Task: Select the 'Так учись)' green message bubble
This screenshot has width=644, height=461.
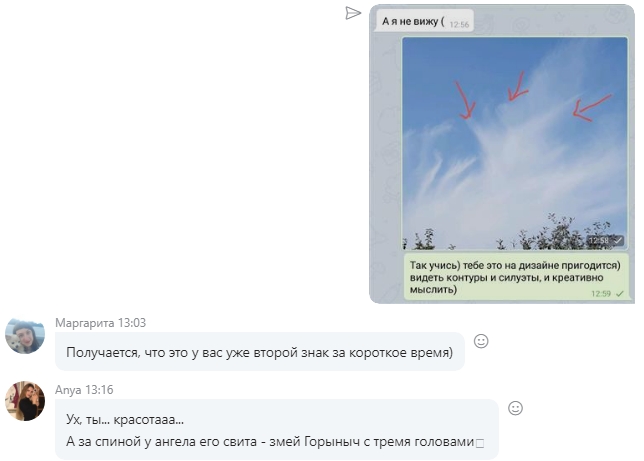Action: click(516, 277)
